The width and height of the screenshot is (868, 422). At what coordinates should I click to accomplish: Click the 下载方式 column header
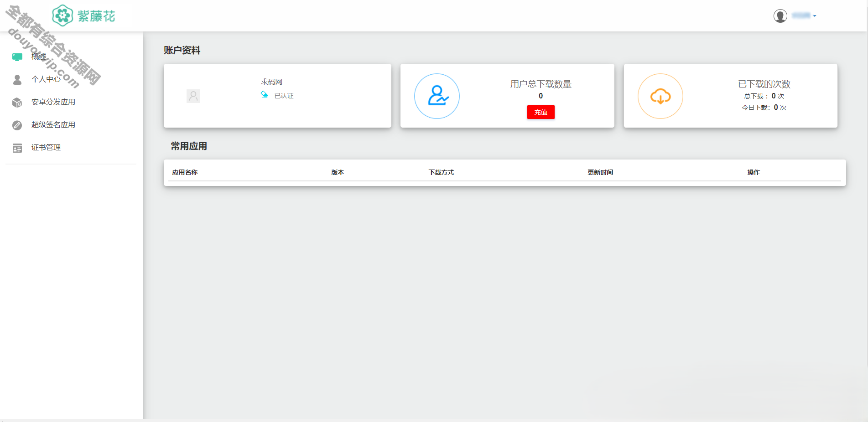(441, 172)
